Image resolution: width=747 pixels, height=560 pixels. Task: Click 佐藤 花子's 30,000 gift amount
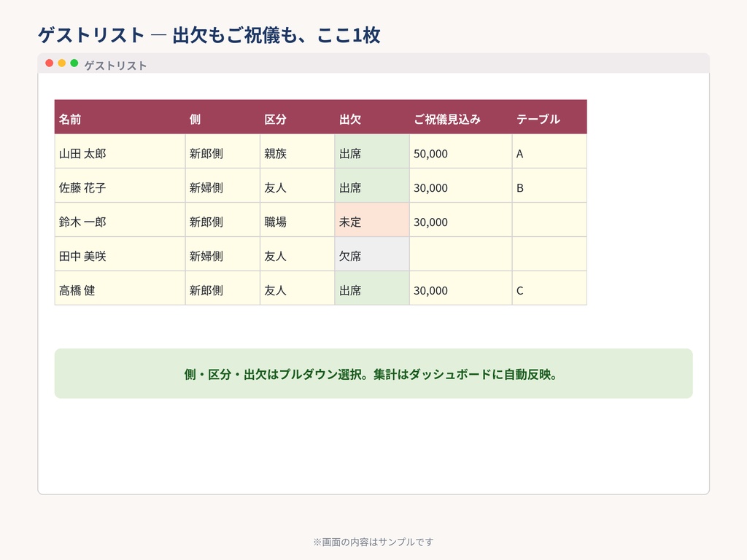[461, 186]
